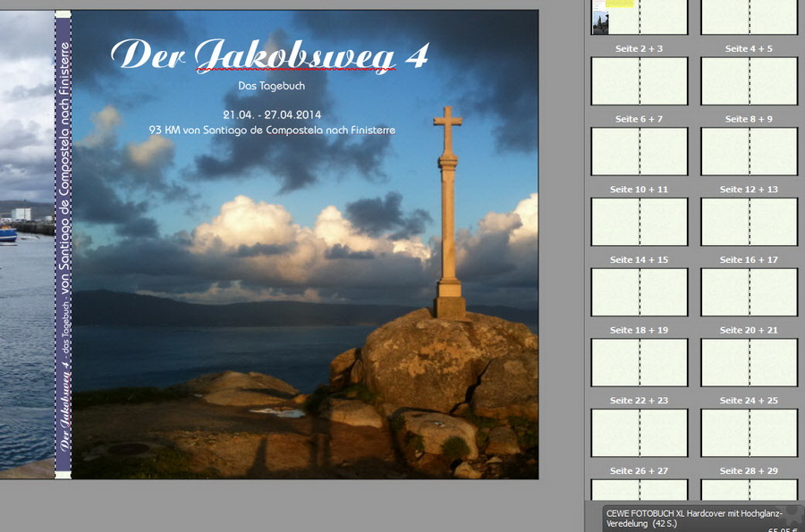The image size is (805, 532).
Task: Select the '93 KM von Santiago' text line
Action: point(272,131)
